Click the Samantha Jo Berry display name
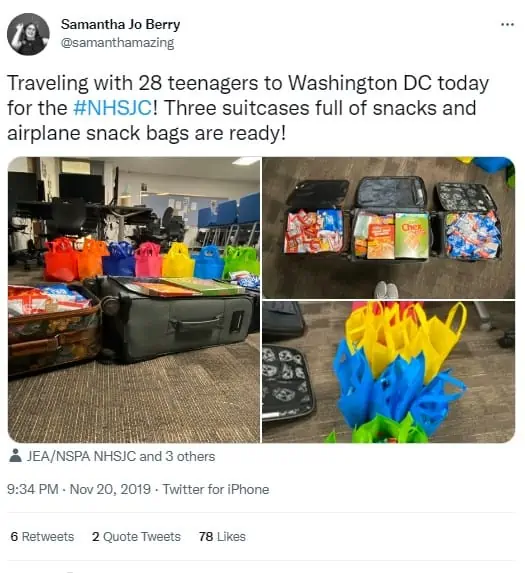 pyautogui.click(x=120, y=24)
